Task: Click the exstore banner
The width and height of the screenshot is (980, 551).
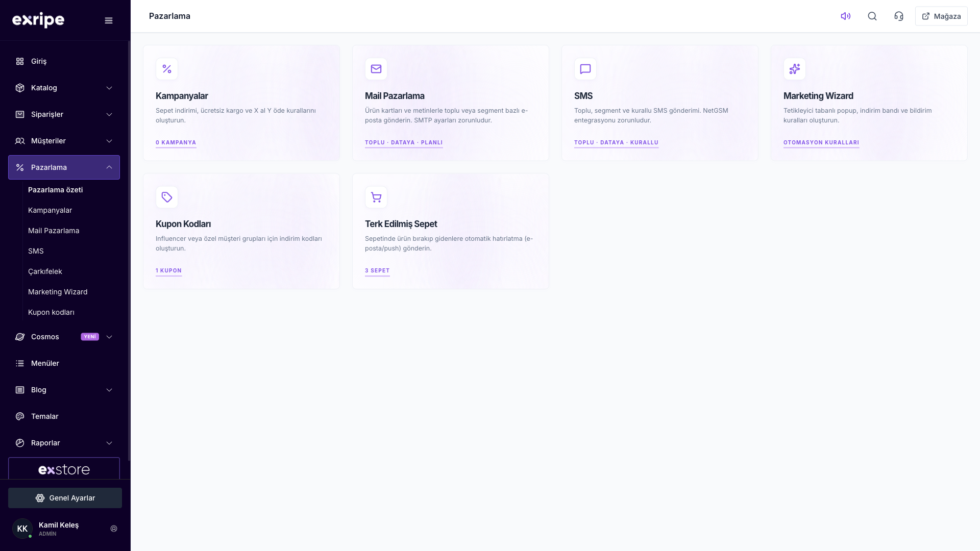Action: [x=64, y=468]
